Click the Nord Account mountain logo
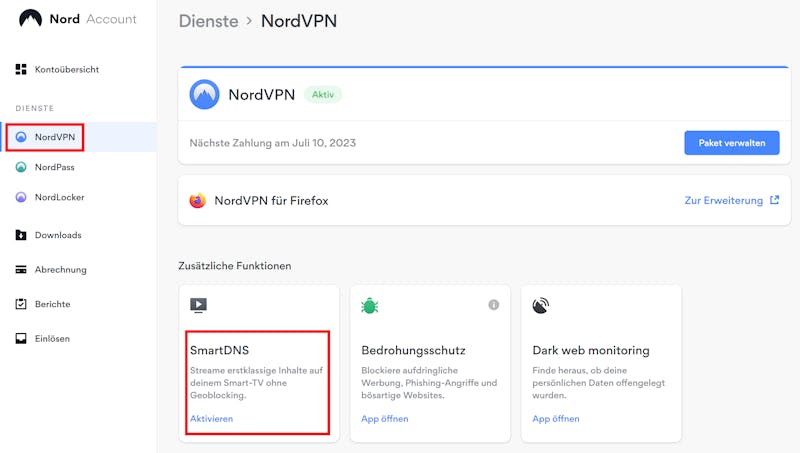This screenshot has height=453, width=800. pyautogui.click(x=30, y=19)
